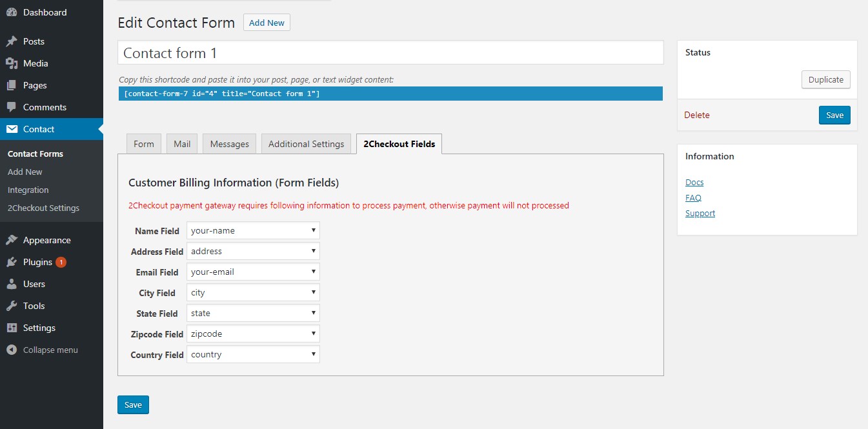Switch to the Mail tab
Image resolution: width=868 pixels, height=429 pixels.
182,144
